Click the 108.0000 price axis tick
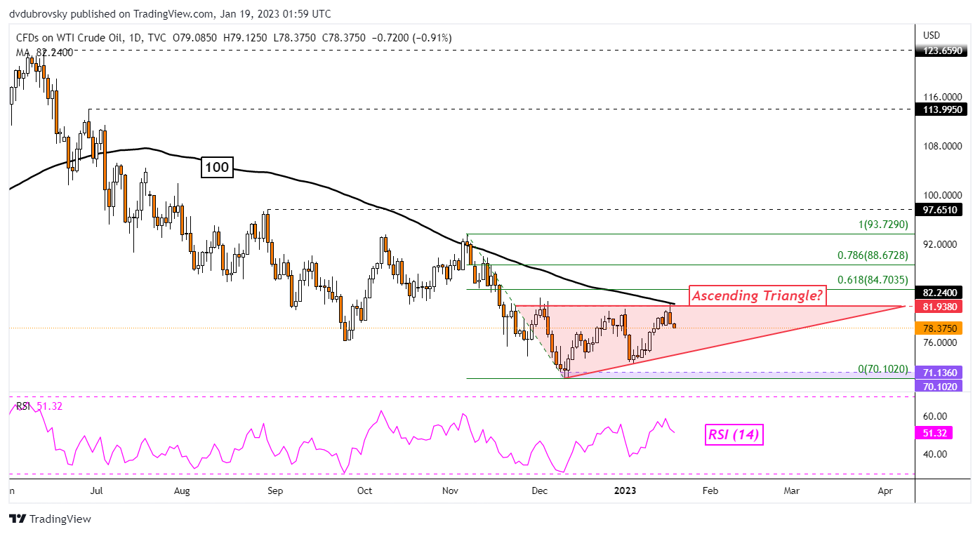 point(942,146)
